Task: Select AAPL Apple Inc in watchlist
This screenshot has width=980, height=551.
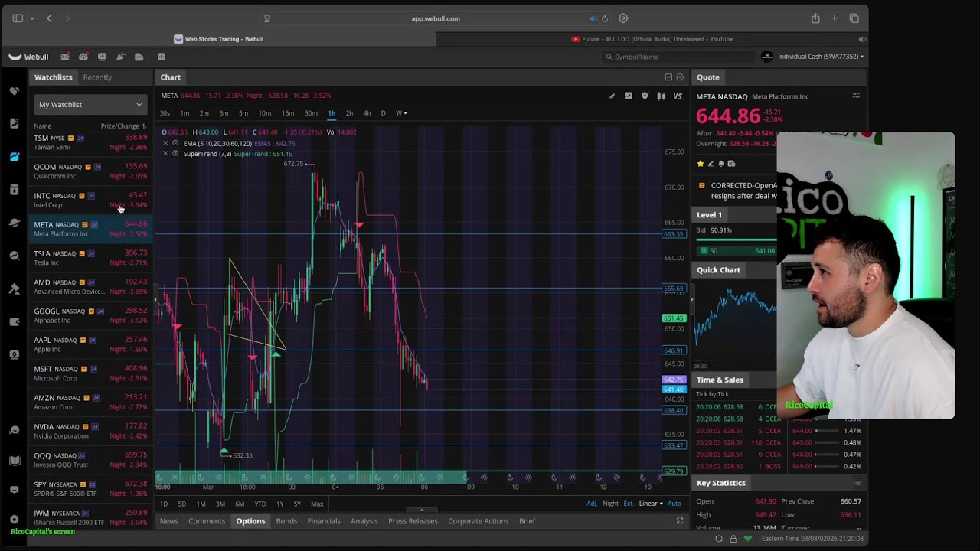Action: click(90, 344)
